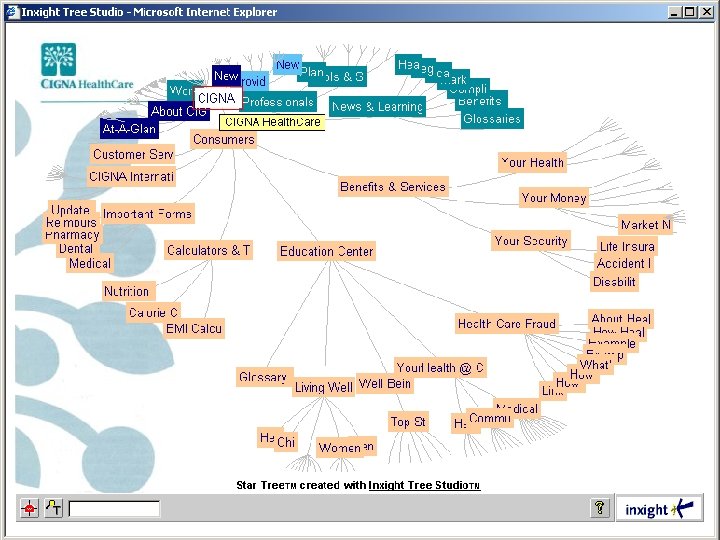Click the red star tree home icon
The image size is (720, 540).
click(29, 508)
